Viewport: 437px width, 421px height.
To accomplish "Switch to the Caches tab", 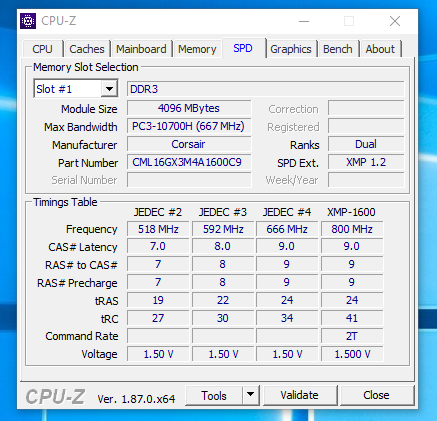I will tap(87, 49).
